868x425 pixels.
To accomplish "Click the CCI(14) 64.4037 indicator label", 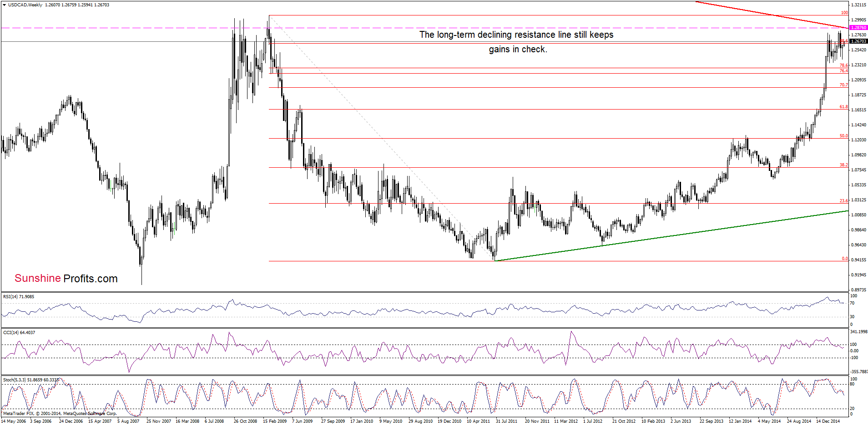I will pos(19,333).
